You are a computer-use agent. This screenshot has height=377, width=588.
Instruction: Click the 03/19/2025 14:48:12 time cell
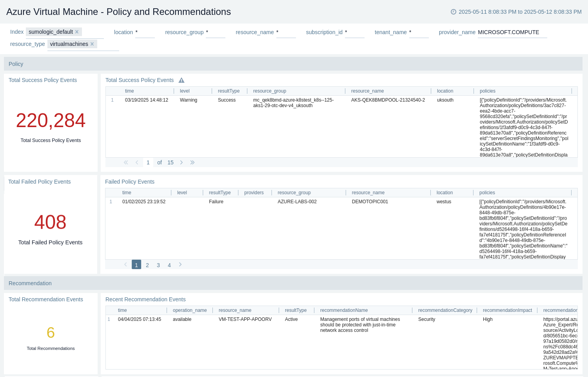pyautogui.click(x=147, y=100)
